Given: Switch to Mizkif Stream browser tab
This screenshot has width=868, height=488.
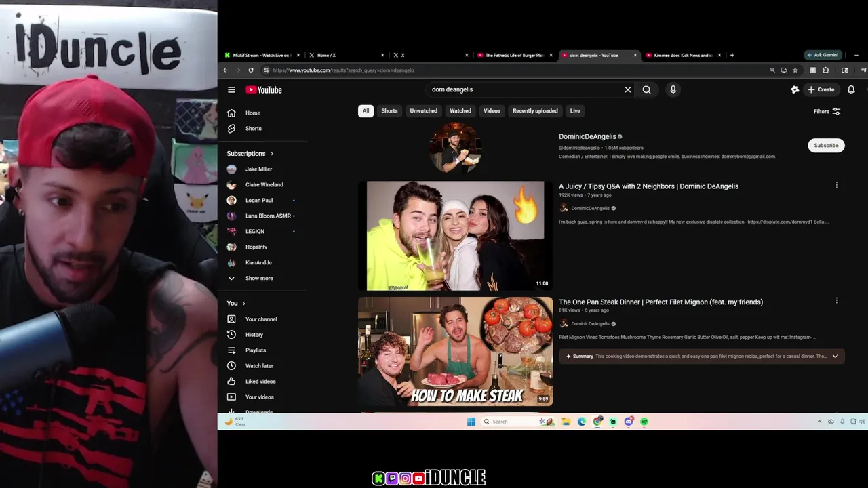Looking at the screenshot, I should 261,55.
